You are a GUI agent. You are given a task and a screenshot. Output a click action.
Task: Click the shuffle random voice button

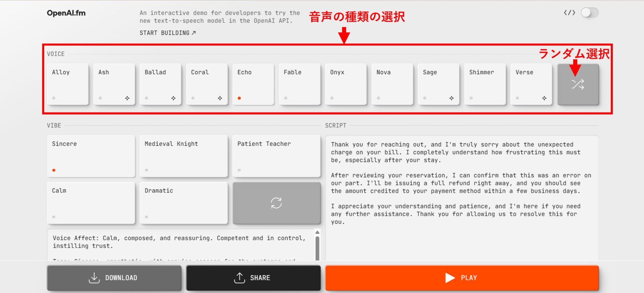578,84
